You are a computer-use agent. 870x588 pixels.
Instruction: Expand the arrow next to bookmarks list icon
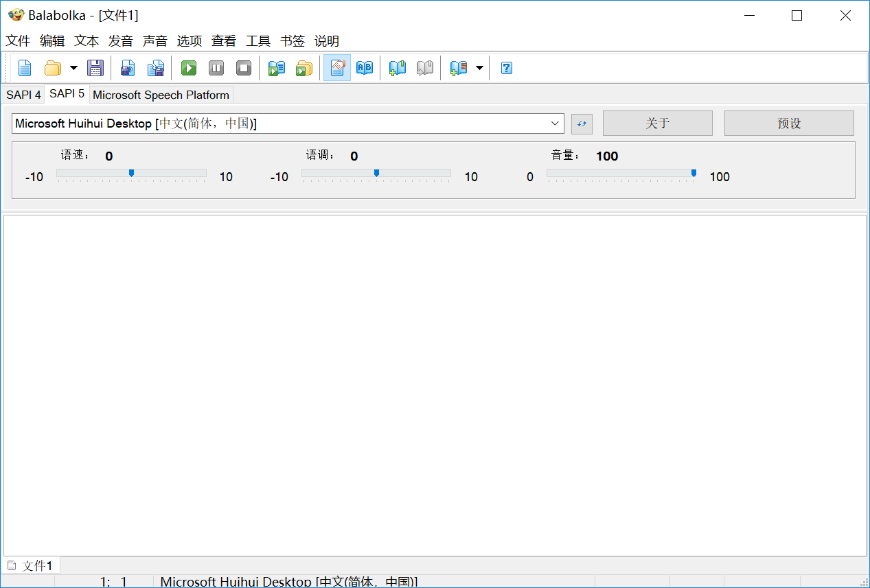click(479, 68)
